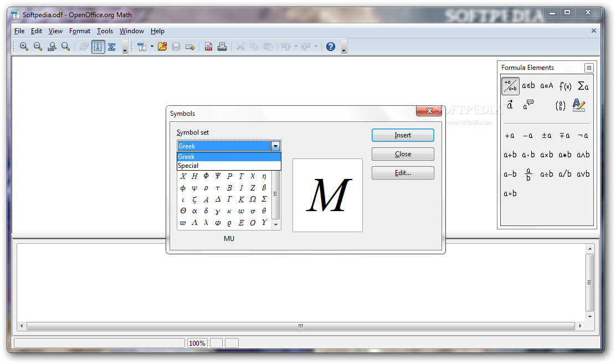Collapse the Symbol set dropdown arrow

(x=276, y=146)
